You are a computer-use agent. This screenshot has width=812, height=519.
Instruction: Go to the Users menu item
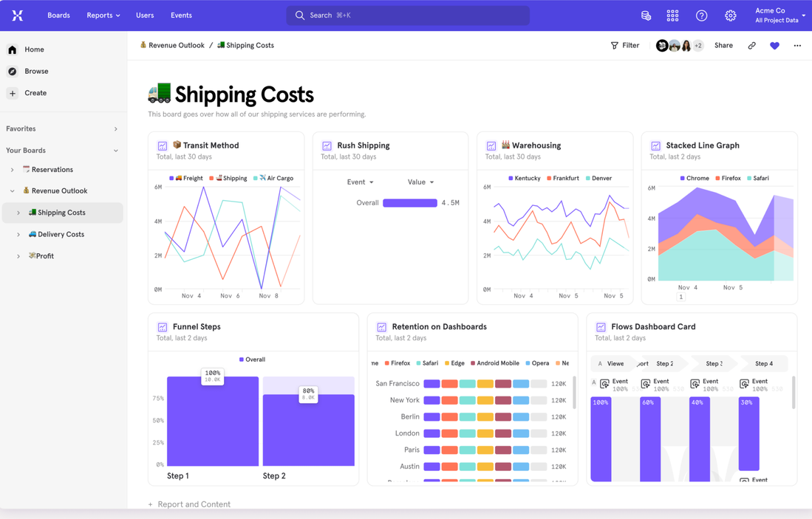145,16
